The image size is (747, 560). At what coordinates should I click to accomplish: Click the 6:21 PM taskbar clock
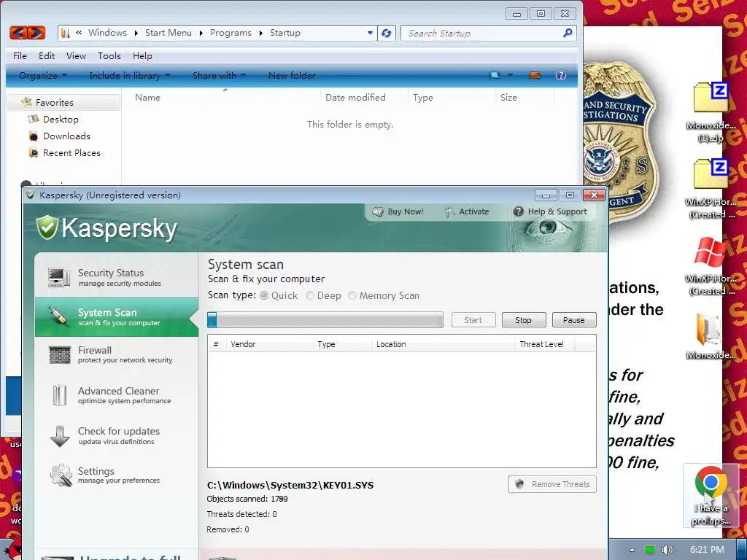(707, 549)
